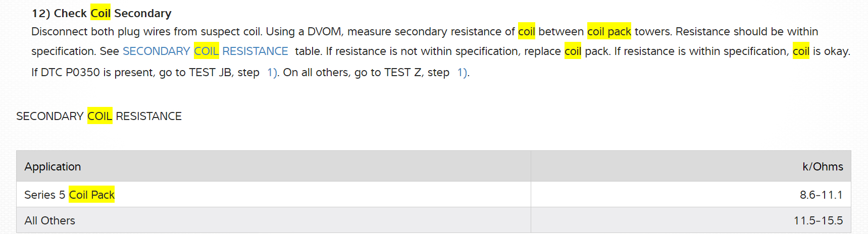The width and height of the screenshot is (868, 234).
Task: Select the k/Ohms column header
Action: (823, 167)
